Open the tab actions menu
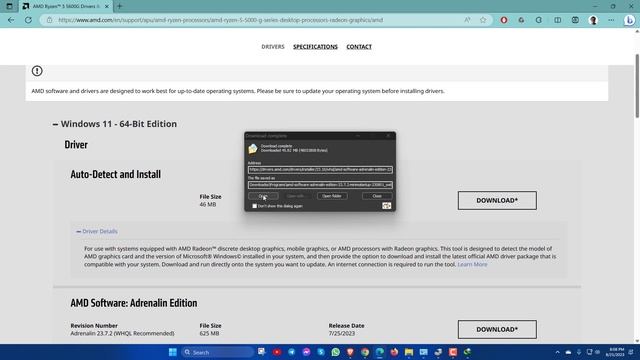This screenshot has height=360, width=640. 9,6
